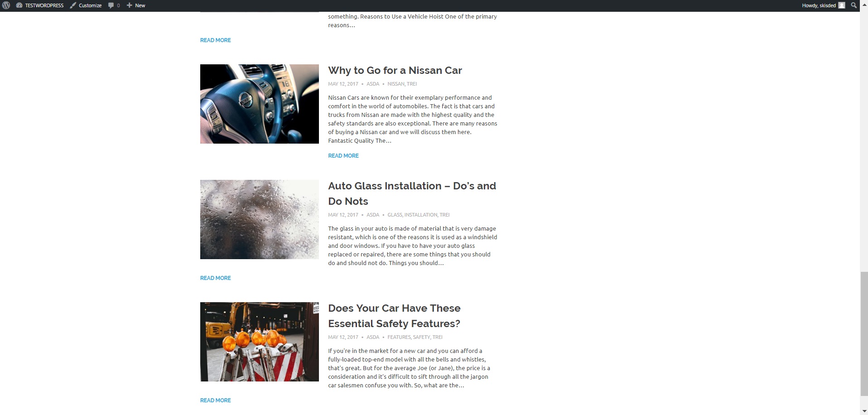Viewport: 868px width, 415px height.
Task: Click ASDA author on the Nissan post
Action: (373, 84)
